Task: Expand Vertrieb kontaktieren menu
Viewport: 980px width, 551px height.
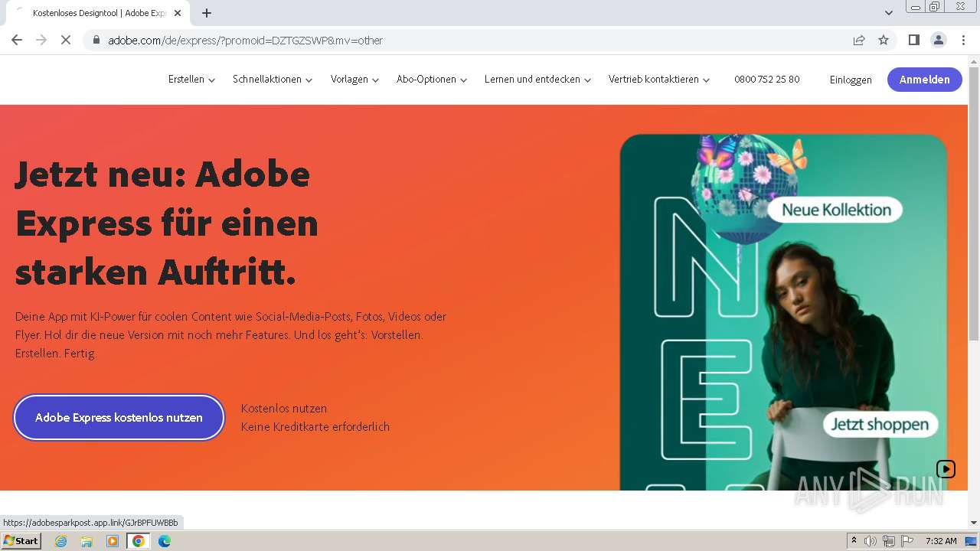Action: point(659,80)
